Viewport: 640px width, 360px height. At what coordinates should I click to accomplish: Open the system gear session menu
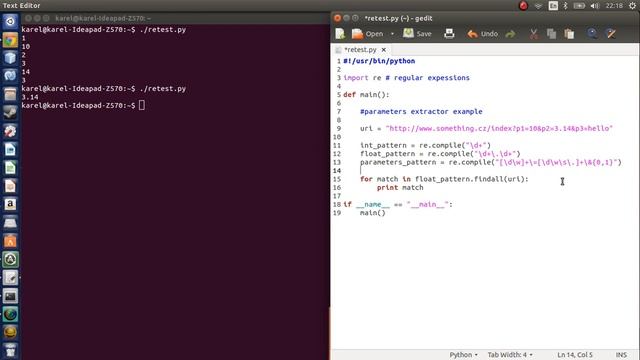tap(632, 6)
